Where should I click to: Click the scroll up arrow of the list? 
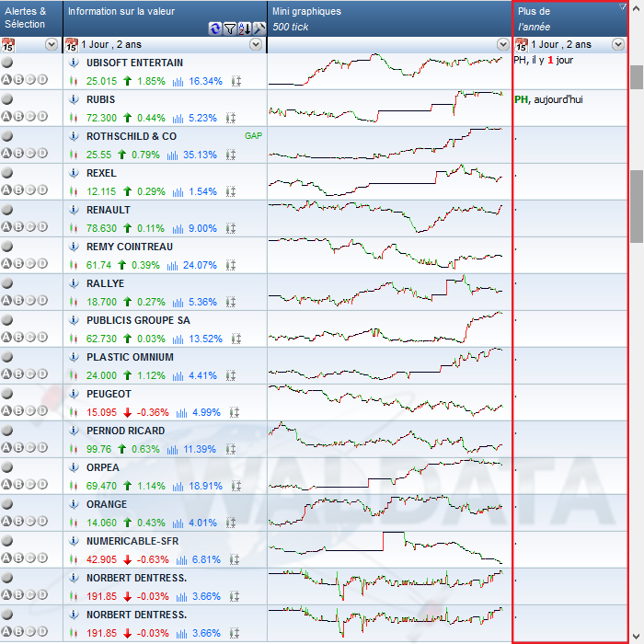click(637, 7)
